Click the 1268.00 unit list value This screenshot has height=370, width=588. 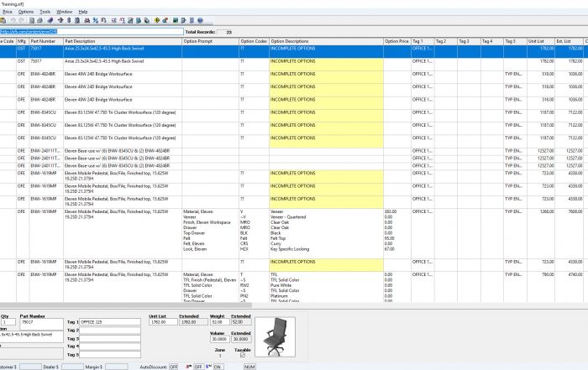(x=547, y=211)
